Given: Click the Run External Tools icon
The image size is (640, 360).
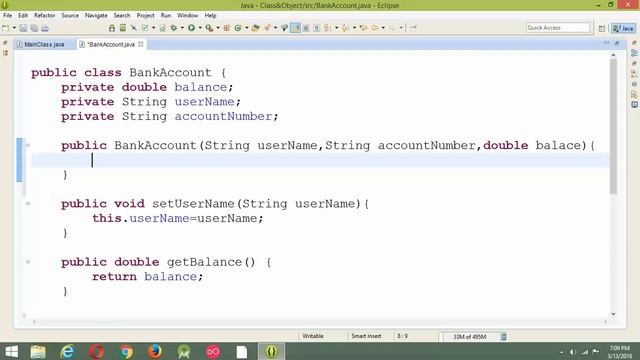Looking at the screenshot, I should coord(209,28).
